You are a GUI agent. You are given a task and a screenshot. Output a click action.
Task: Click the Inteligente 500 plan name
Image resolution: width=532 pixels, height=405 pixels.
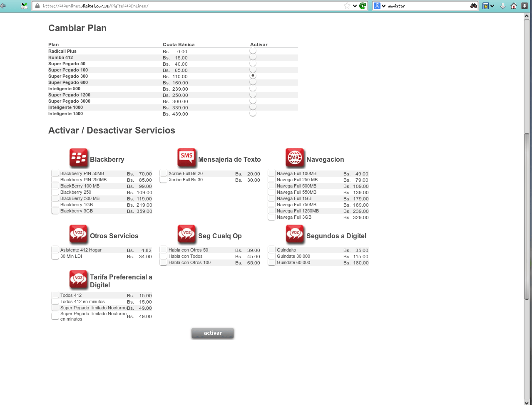click(x=64, y=89)
